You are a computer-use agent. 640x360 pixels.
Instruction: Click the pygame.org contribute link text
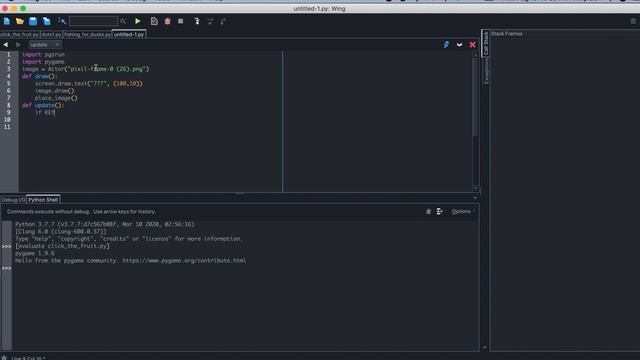pyautogui.click(x=184, y=260)
